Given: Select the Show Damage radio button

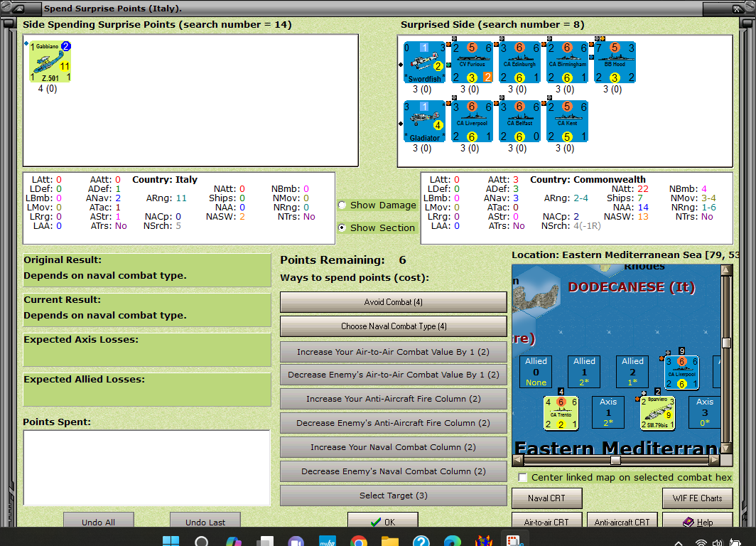Looking at the screenshot, I should [342, 205].
